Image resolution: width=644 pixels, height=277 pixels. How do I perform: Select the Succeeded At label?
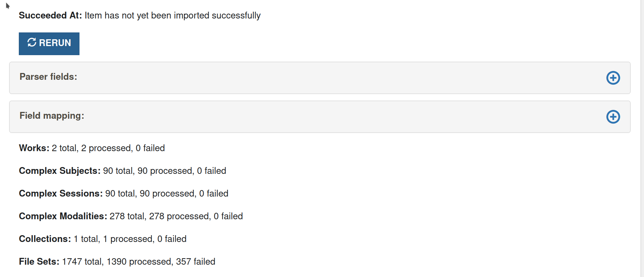click(x=50, y=16)
